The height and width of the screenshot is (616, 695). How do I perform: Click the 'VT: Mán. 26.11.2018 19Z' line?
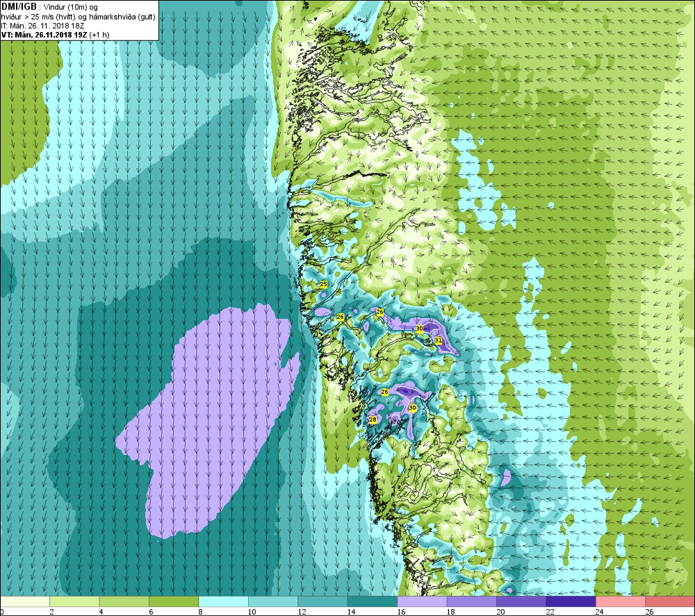pos(44,35)
